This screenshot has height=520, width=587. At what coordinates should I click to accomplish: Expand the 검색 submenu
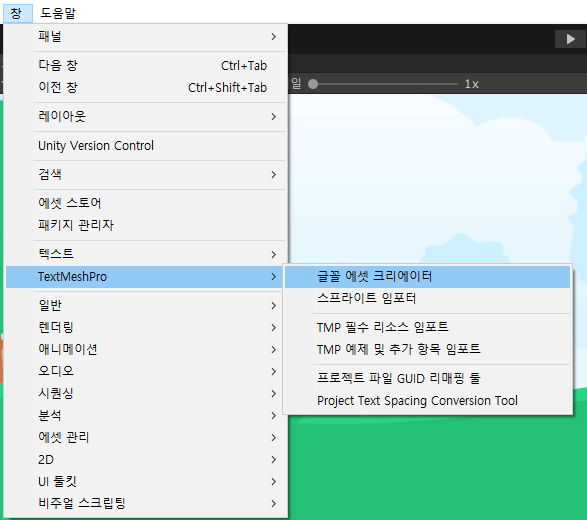146,174
